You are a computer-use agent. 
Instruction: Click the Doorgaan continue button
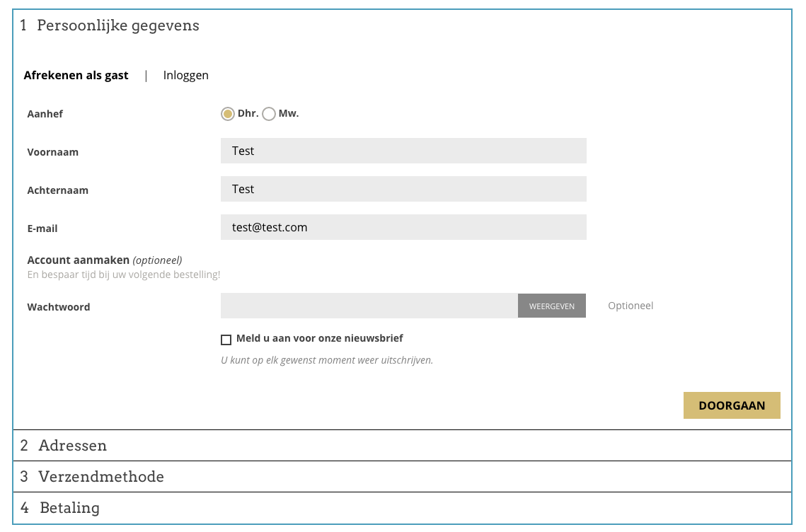[732, 405]
